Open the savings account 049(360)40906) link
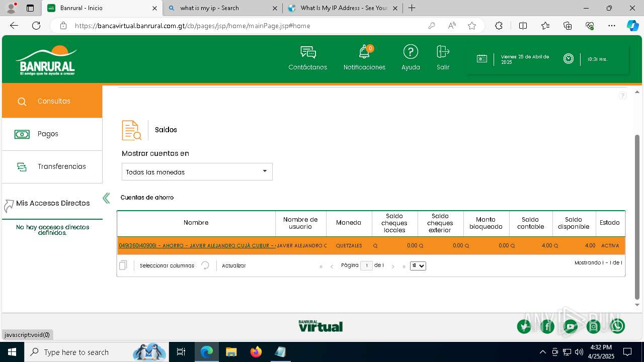The image size is (644, 362). [x=197, y=245]
